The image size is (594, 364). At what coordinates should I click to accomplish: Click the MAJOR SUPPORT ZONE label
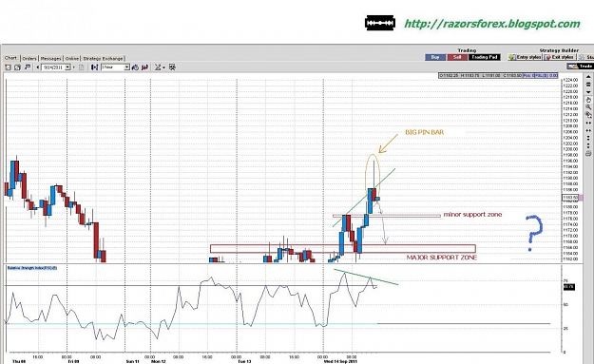pyautogui.click(x=442, y=258)
